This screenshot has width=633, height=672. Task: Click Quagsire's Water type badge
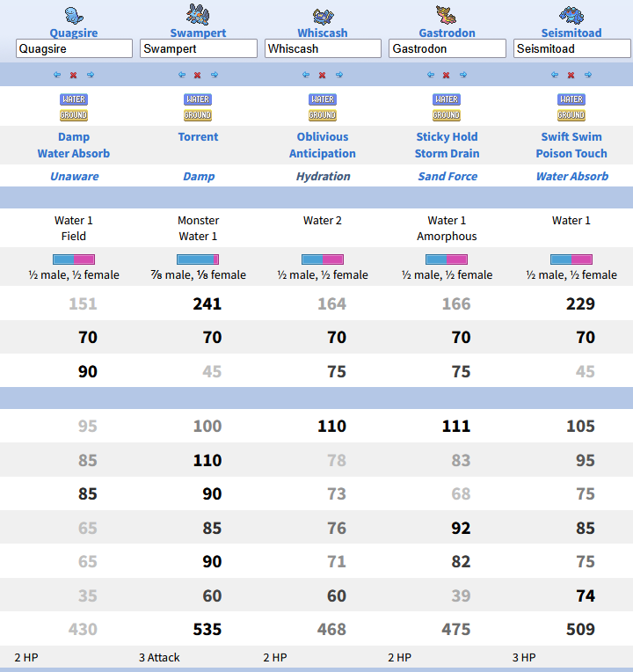(x=74, y=99)
